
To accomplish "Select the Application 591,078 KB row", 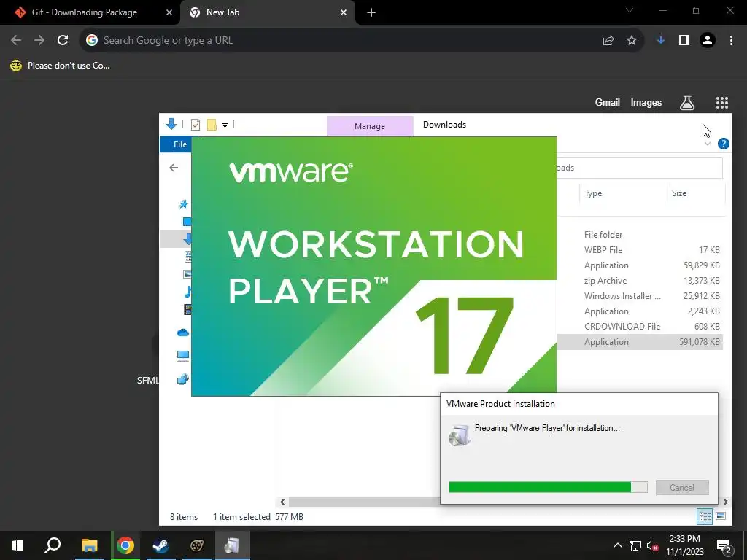I will coord(640,342).
